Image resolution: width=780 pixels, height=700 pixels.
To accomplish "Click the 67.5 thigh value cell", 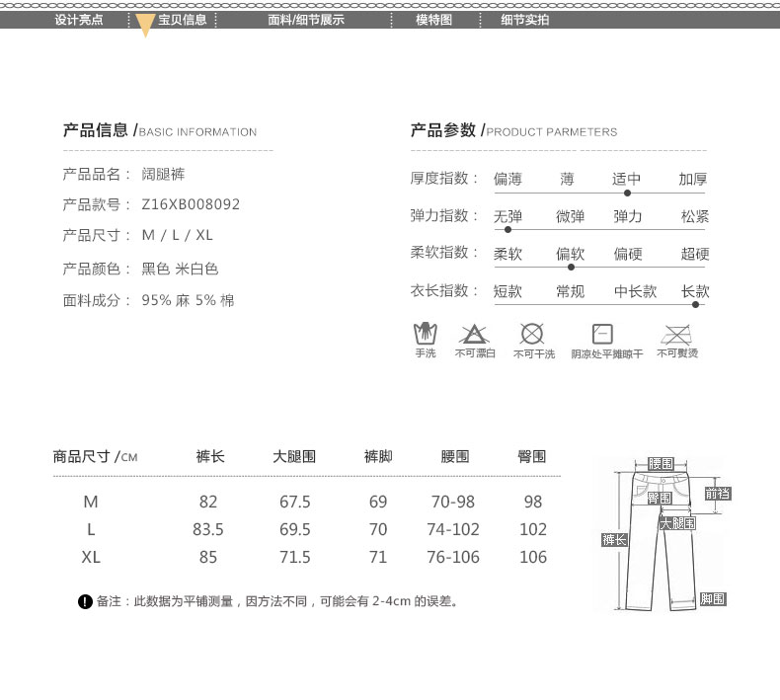I will (294, 502).
